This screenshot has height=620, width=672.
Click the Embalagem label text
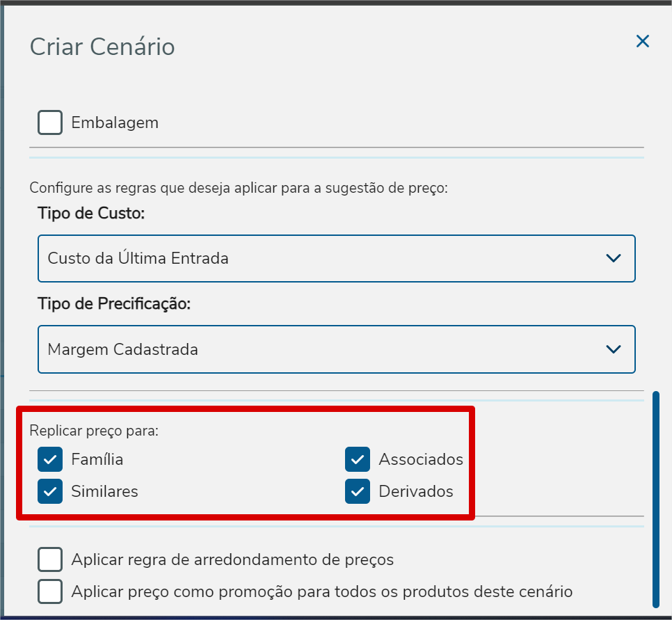pyautogui.click(x=115, y=123)
